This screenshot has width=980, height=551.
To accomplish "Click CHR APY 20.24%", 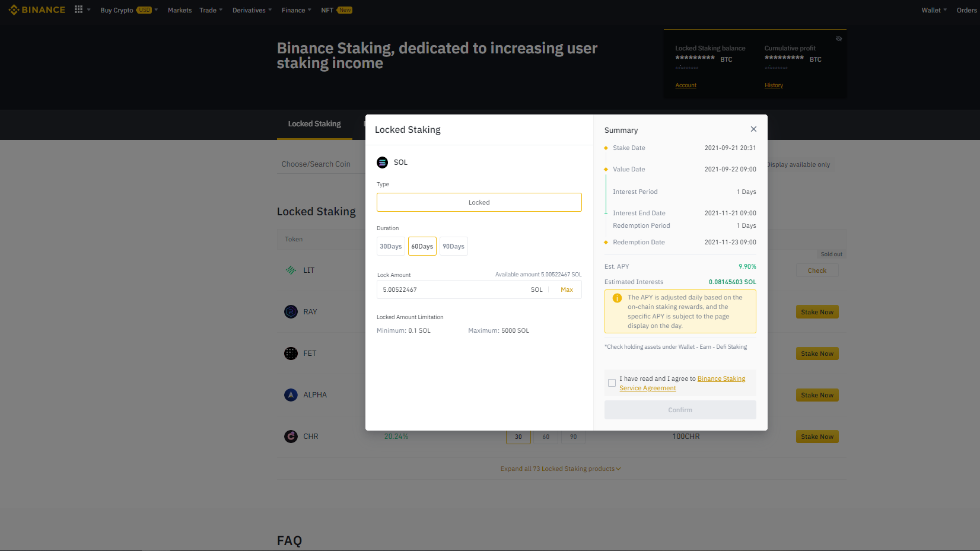I will 396,437.
